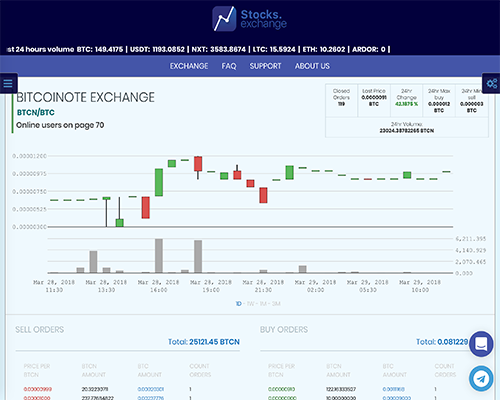Select the 1W chart range
Screen dimensions: 500x400
coord(250,304)
